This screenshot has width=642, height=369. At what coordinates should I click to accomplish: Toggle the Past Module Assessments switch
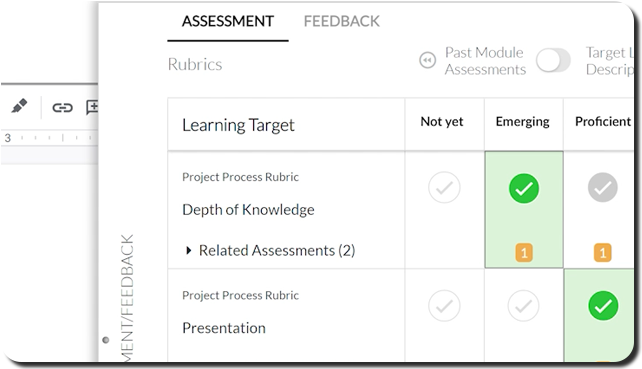click(553, 61)
